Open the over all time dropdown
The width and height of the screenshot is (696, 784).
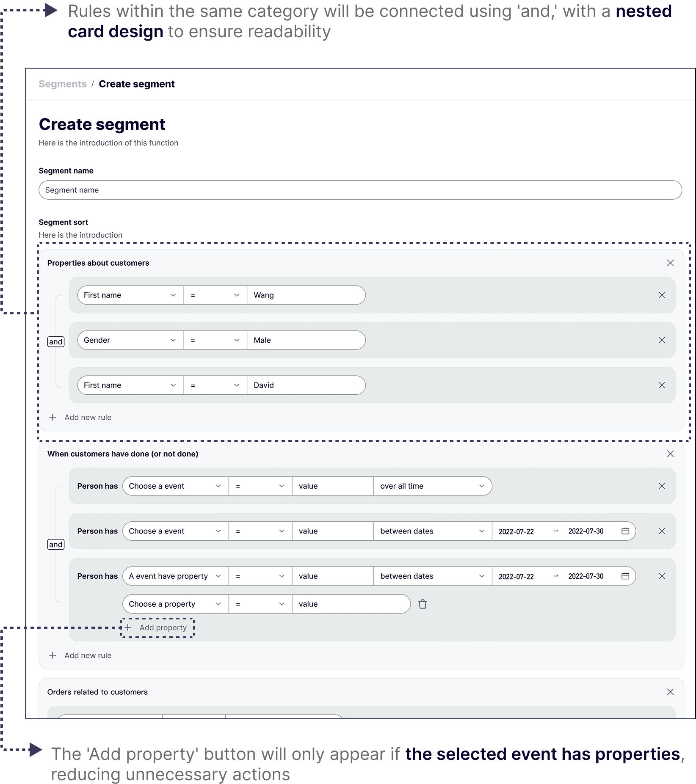[433, 486]
